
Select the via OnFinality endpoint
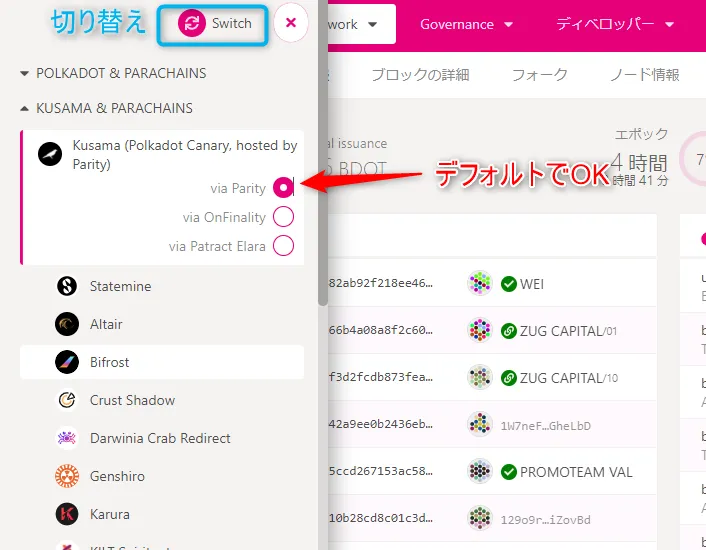tap(283, 217)
